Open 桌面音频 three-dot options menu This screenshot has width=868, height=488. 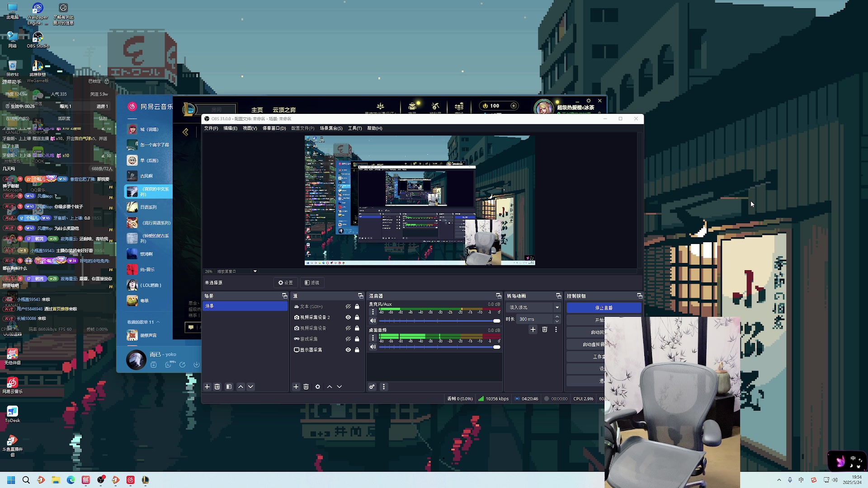click(x=373, y=338)
